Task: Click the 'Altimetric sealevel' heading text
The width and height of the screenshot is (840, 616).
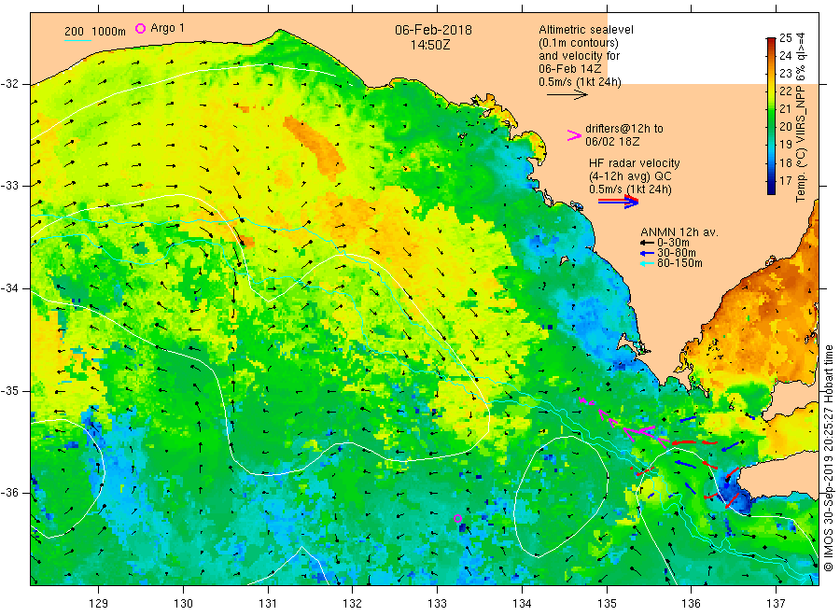Action: (x=586, y=30)
